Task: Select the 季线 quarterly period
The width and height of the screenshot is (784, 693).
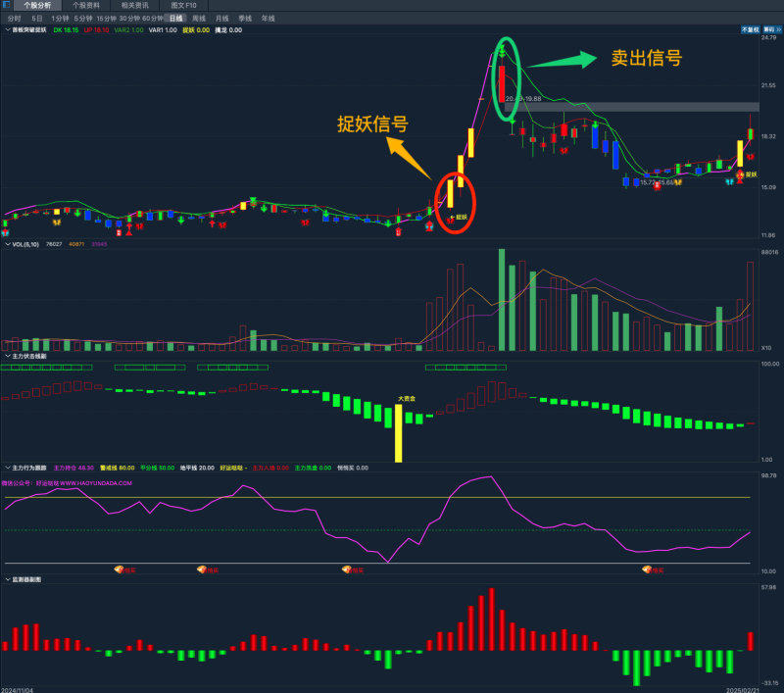Action: [245, 19]
